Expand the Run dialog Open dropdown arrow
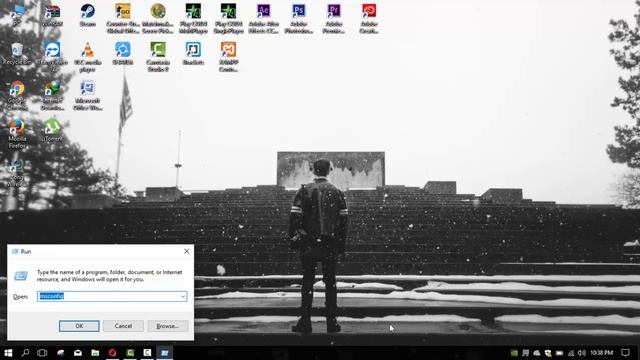The image size is (640, 360). pos(183,296)
